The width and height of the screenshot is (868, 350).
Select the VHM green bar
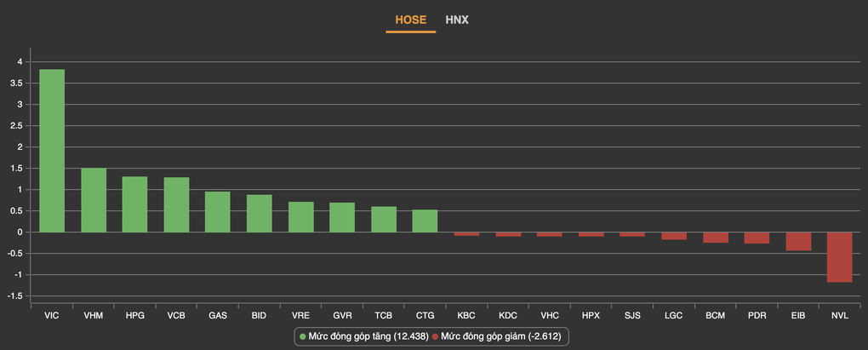tap(94, 200)
